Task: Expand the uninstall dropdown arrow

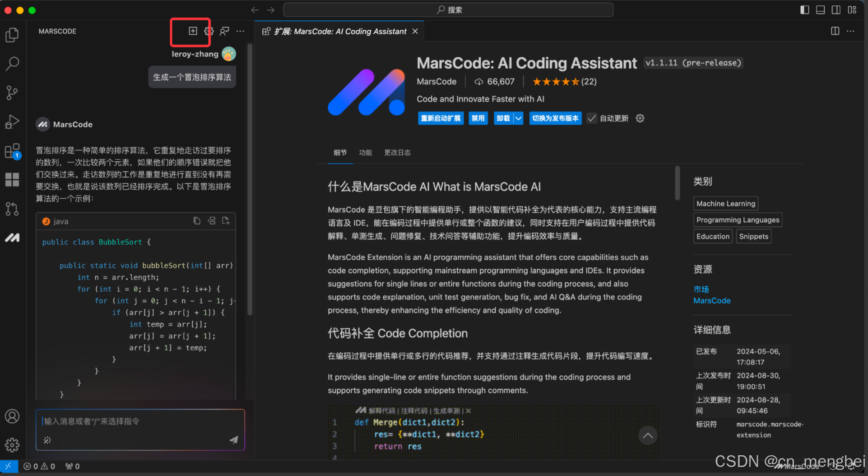Action: (519, 118)
